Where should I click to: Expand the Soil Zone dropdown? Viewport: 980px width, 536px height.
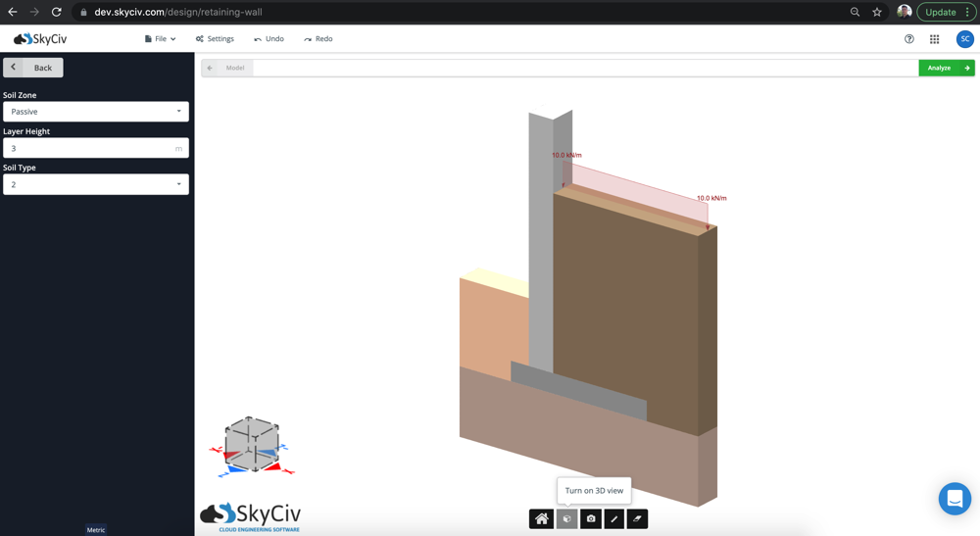pyautogui.click(x=95, y=112)
